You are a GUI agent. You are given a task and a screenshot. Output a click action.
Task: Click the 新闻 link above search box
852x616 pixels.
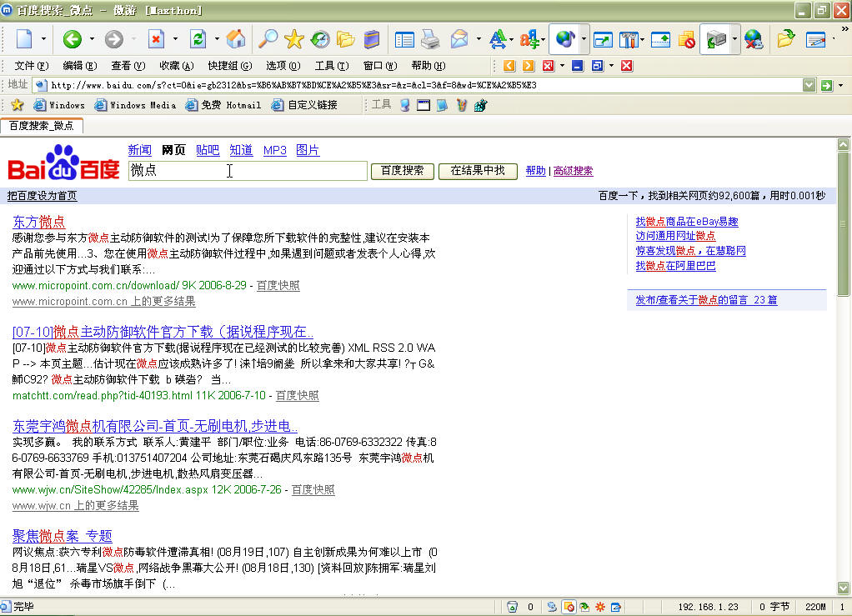pos(140,151)
